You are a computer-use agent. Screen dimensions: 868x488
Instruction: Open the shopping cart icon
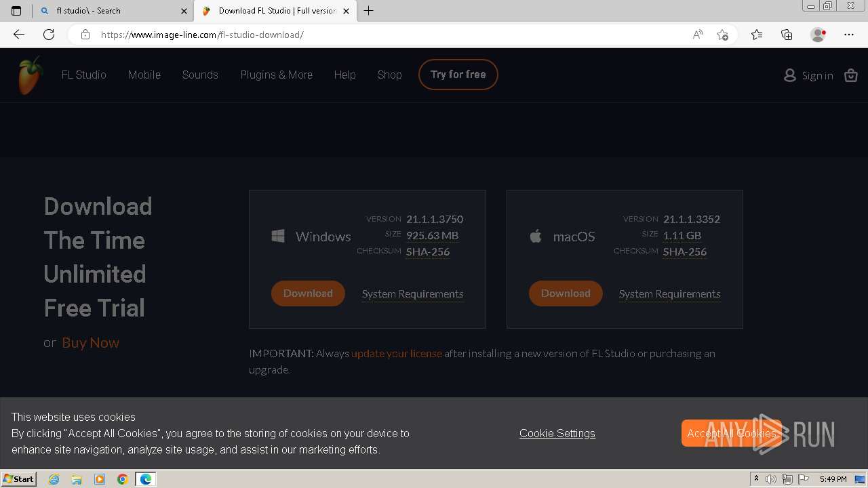coord(851,75)
